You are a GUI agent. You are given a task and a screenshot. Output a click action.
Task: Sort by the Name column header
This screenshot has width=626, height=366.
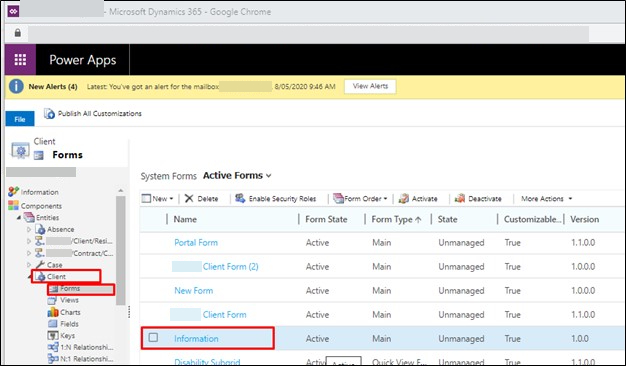(x=185, y=219)
